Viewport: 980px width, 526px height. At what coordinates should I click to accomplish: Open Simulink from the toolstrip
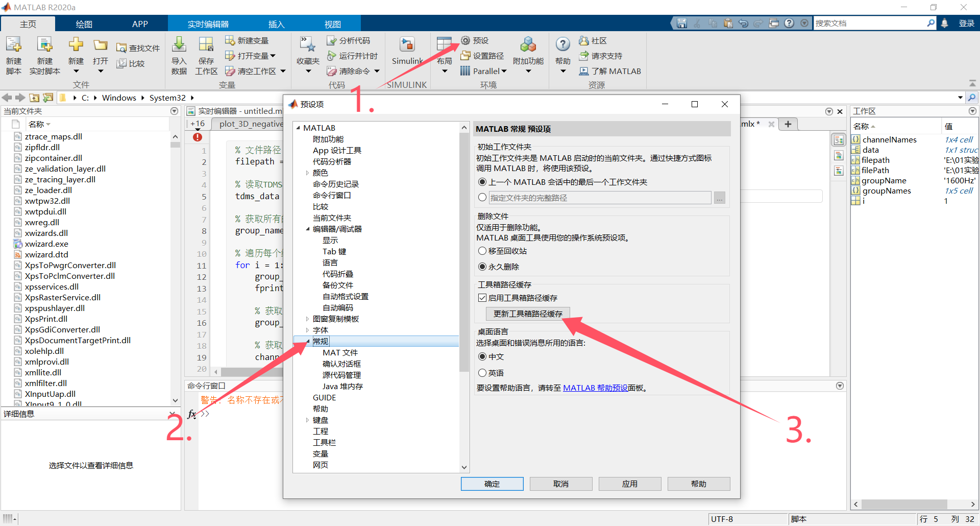coord(407,51)
